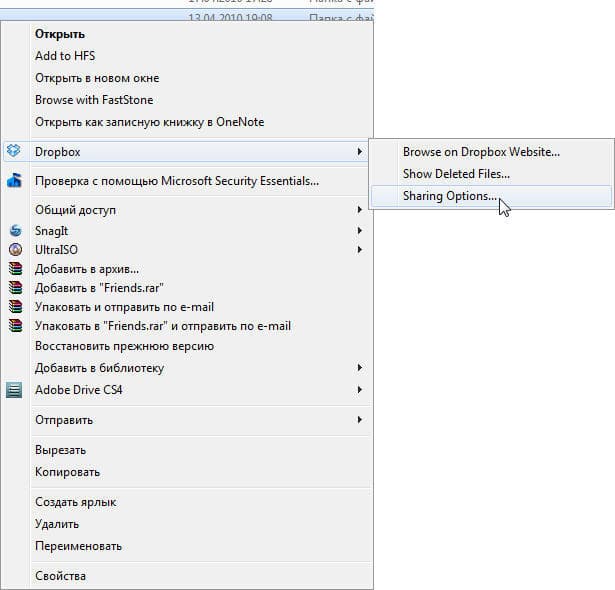Viewport: 615px width, 590px height.
Task: Expand the Dropbox submenu arrow
Action: pyautogui.click(x=360, y=151)
